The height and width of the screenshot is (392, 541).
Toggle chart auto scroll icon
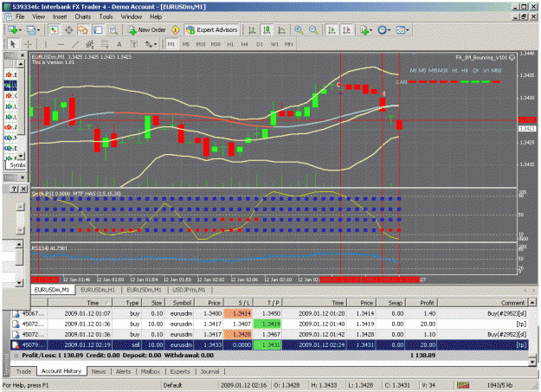(x=332, y=30)
